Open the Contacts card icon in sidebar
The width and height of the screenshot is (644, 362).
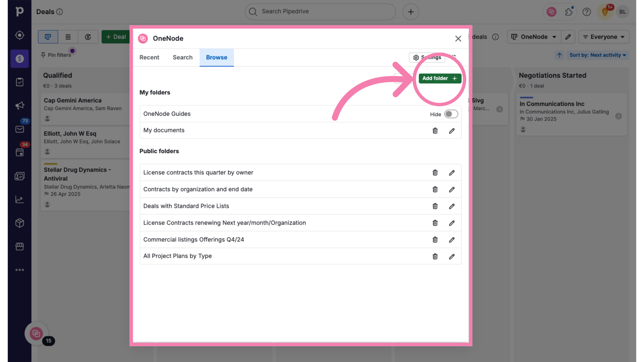(19, 176)
